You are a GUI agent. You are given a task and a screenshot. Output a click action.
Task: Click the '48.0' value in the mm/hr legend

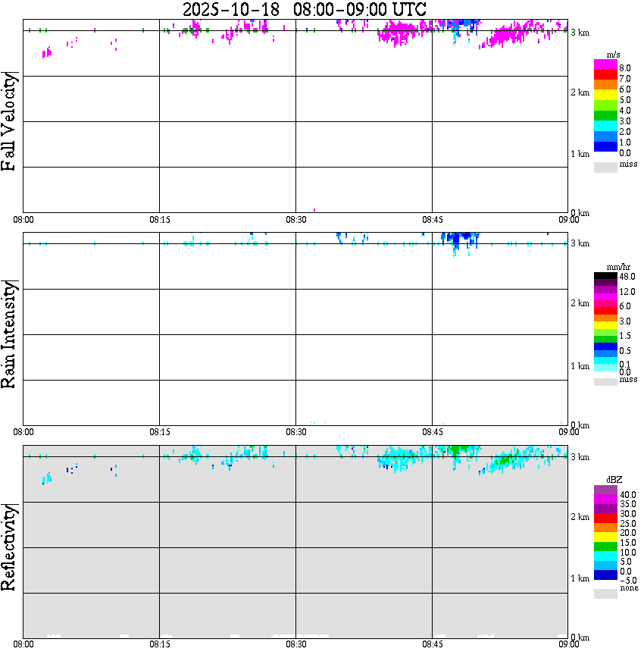coord(627,277)
